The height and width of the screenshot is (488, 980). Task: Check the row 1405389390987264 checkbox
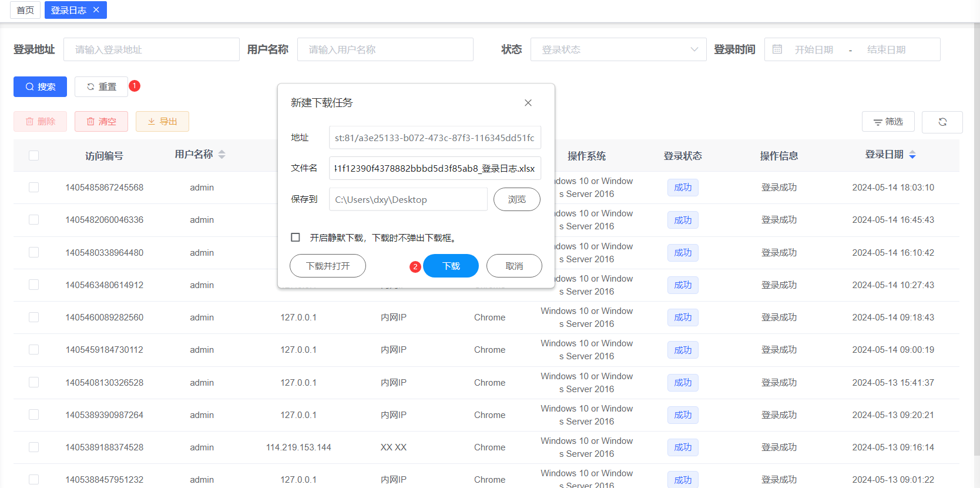coord(34,415)
